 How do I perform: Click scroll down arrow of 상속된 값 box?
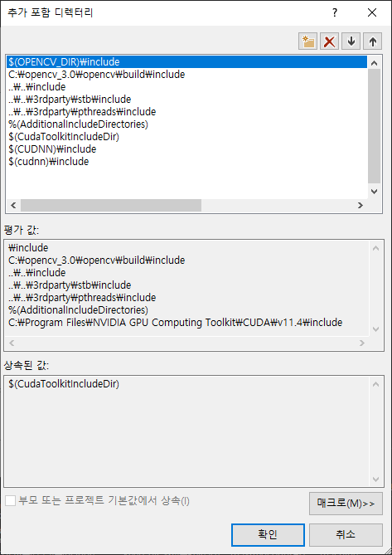point(375,480)
